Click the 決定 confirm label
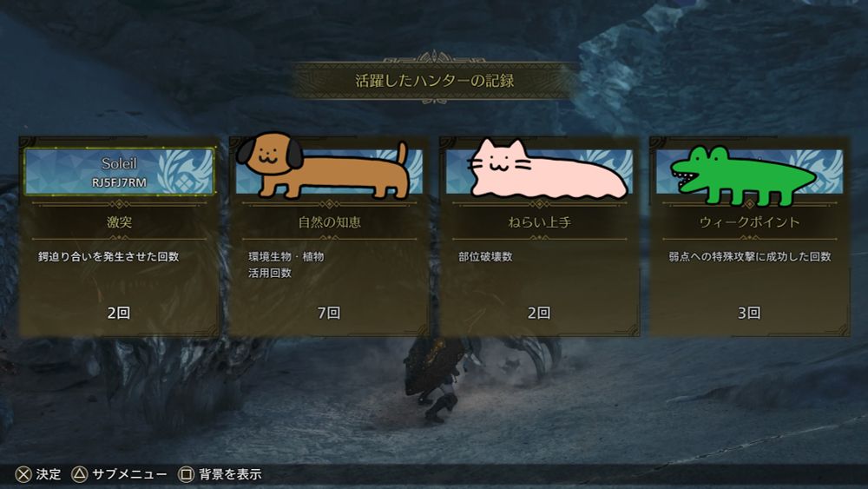This screenshot has width=868, height=489. click(x=49, y=474)
